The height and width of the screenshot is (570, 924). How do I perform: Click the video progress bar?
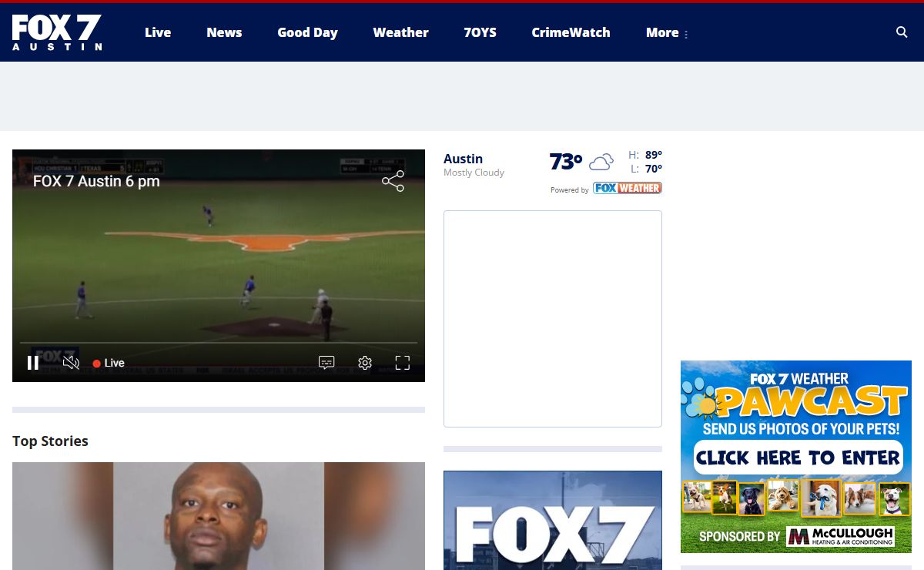click(x=219, y=343)
